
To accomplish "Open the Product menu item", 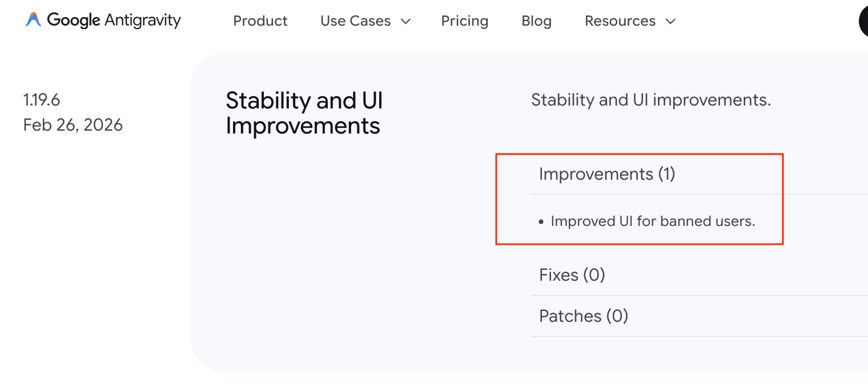I will click(260, 21).
